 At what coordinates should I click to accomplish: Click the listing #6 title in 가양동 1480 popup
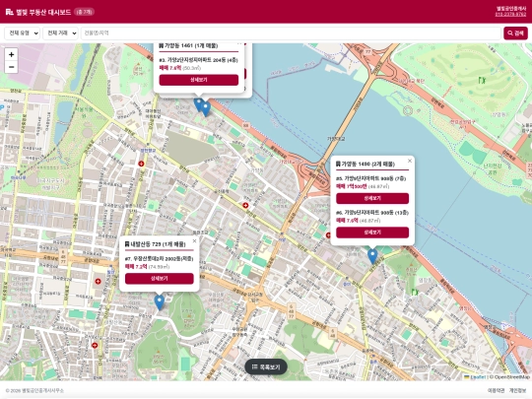click(372, 213)
